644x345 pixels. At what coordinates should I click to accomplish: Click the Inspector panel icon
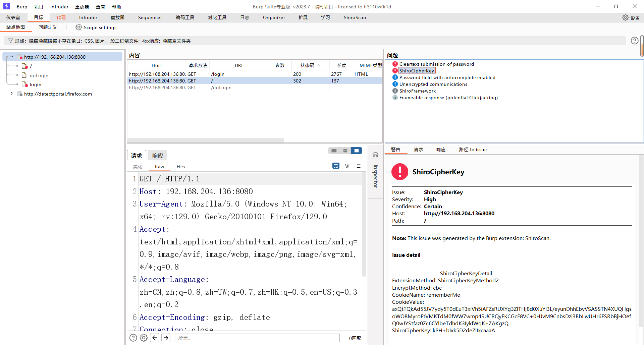(x=376, y=155)
